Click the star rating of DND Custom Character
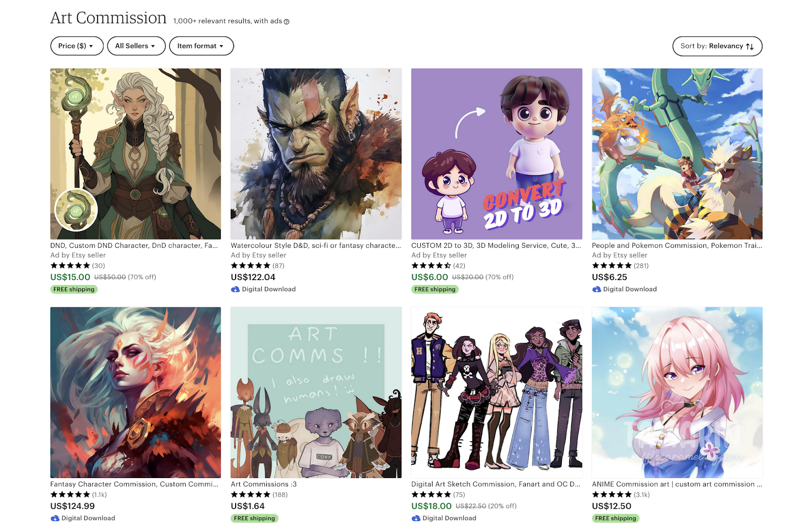Image resolution: width=792 pixels, height=532 pixels. pyautogui.click(x=70, y=266)
